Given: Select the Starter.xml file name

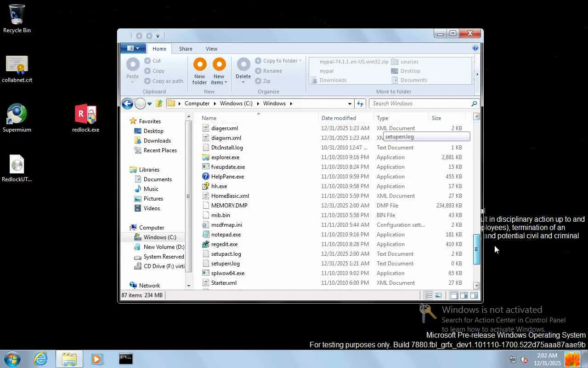Looking at the screenshot, I should coord(224,283).
